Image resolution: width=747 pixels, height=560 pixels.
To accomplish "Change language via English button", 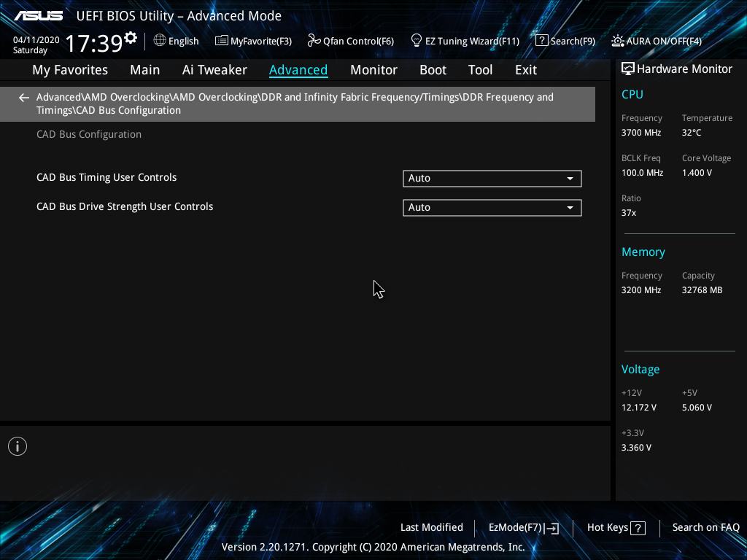I will (x=177, y=41).
